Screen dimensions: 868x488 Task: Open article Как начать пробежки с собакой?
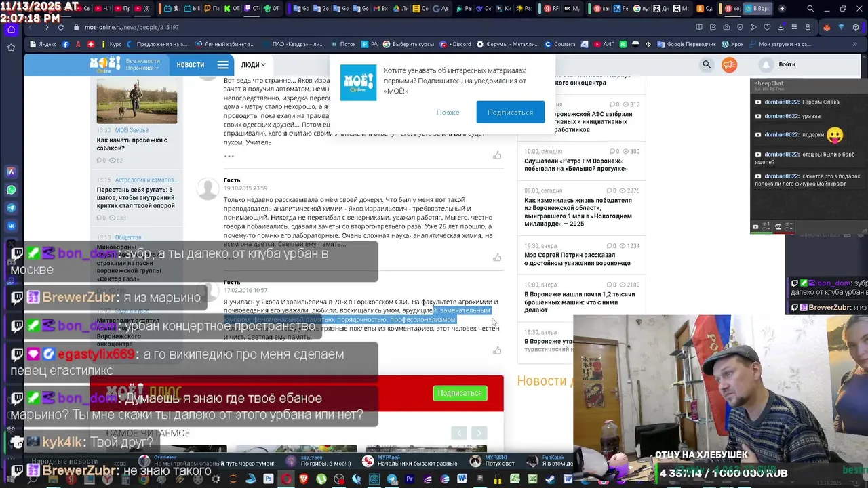point(132,144)
